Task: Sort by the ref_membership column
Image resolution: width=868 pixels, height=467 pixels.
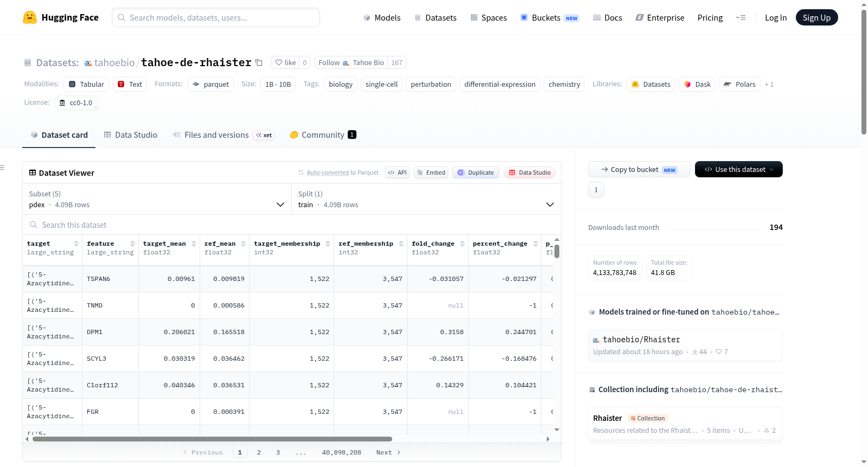Action: [401, 244]
